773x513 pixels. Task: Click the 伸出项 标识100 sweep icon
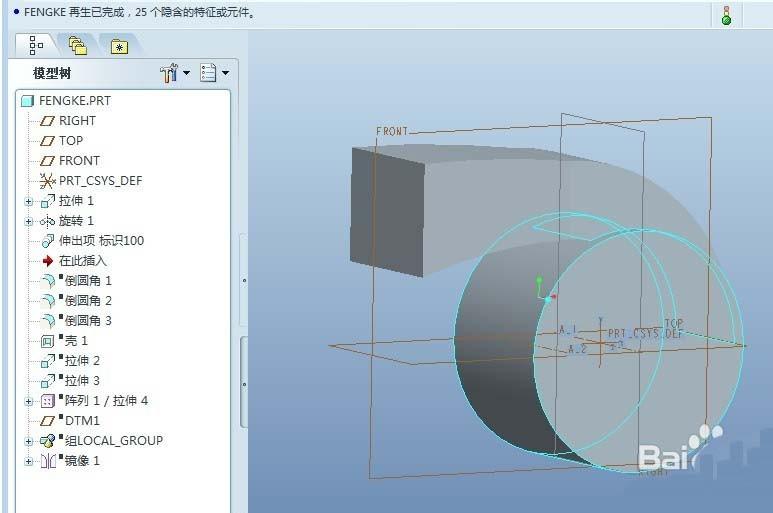[48, 241]
